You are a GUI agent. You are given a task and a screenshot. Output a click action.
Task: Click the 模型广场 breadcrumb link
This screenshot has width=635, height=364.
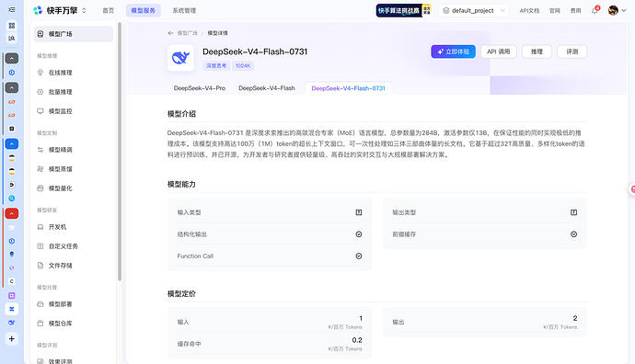[188, 33]
